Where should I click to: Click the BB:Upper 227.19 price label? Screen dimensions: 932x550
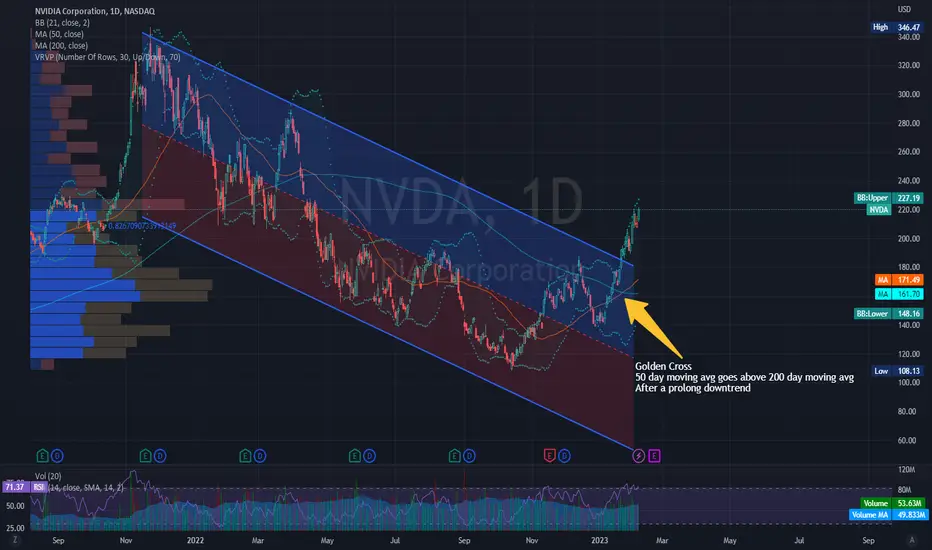[x=889, y=198]
